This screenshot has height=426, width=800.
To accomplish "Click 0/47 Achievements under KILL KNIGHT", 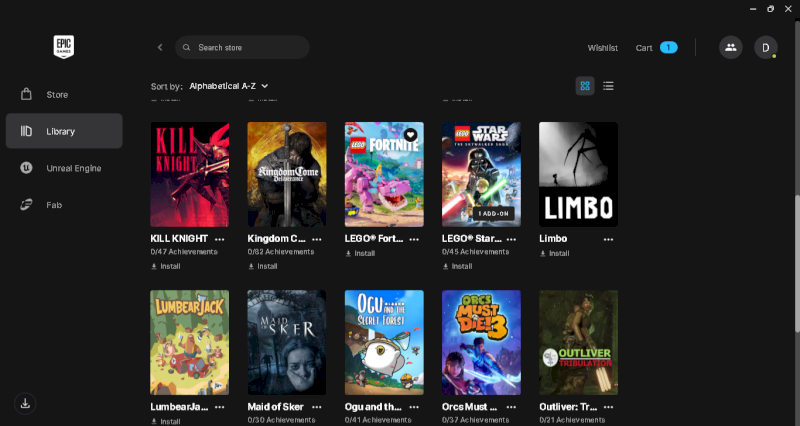I will coord(184,252).
